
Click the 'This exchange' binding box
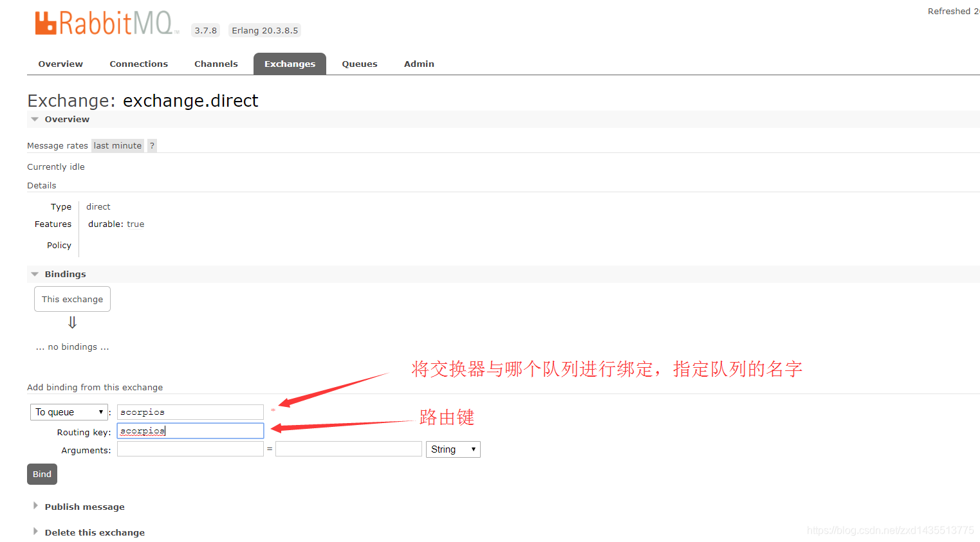tap(72, 299)
